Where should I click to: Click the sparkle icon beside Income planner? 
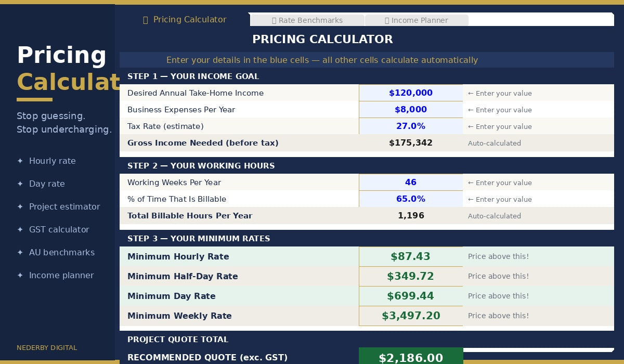(x=20, y=276)
